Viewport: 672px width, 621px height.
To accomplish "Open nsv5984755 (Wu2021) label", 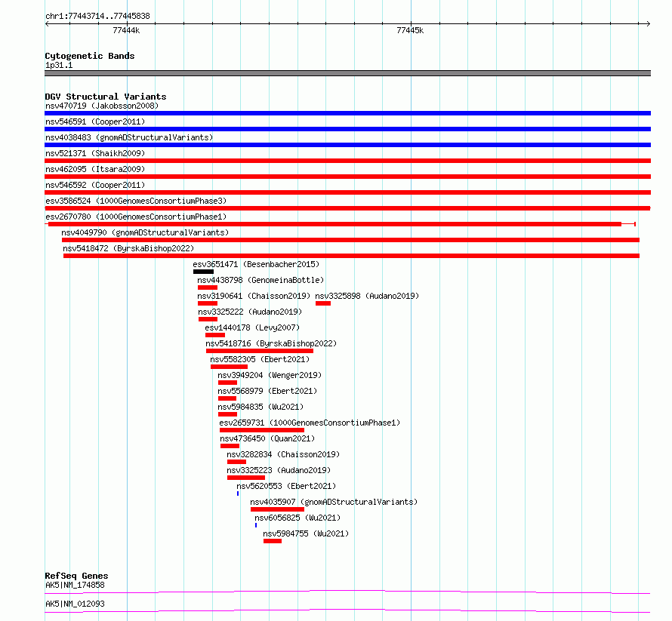I will pyautogui.click(x=306, y=533).
